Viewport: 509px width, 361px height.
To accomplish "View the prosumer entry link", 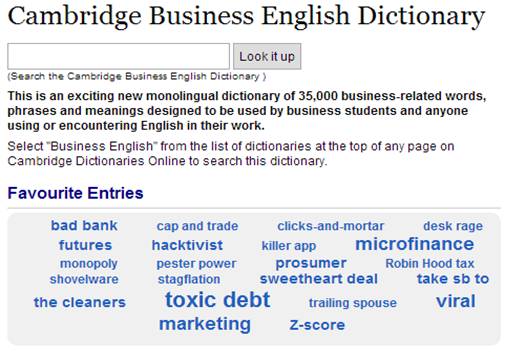I will click(x=311, y=263).
